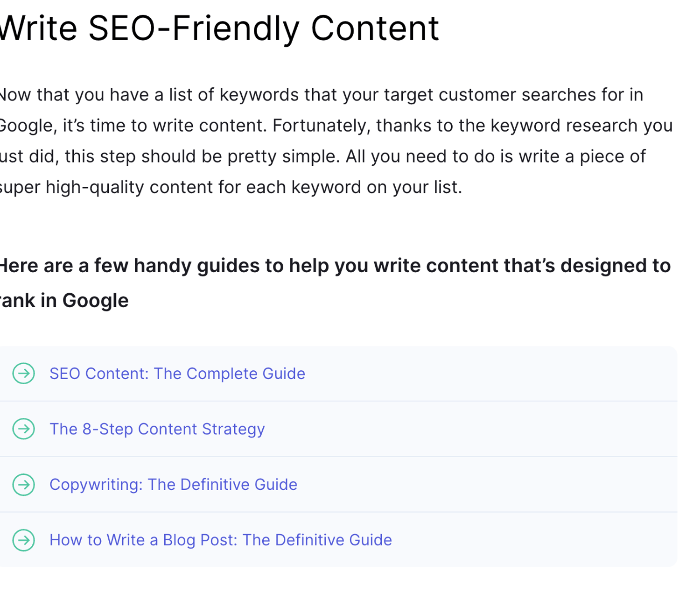Click the arrow icon beside Blog Post guide
Image resolution: width=700 pixels, height=607 pixels.
click(23, 540)
